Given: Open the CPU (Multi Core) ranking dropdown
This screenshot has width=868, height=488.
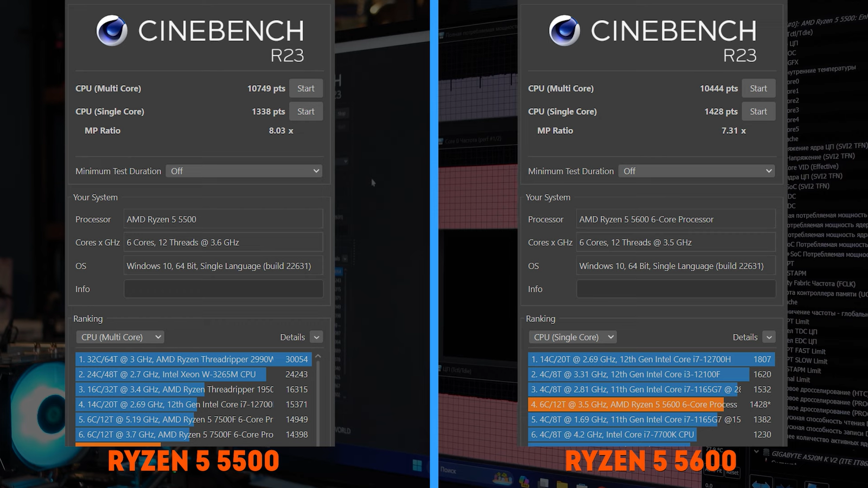Looking at the screenshot, I should [x=120, y=337].
